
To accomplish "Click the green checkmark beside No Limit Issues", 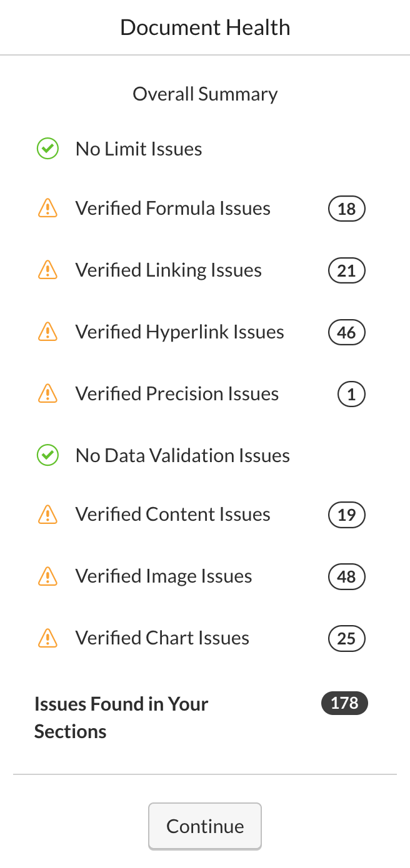I will (47, 149).
